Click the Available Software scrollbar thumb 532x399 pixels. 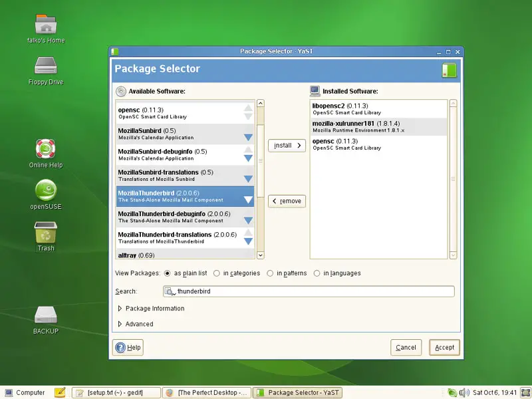[x=261, y=161]
